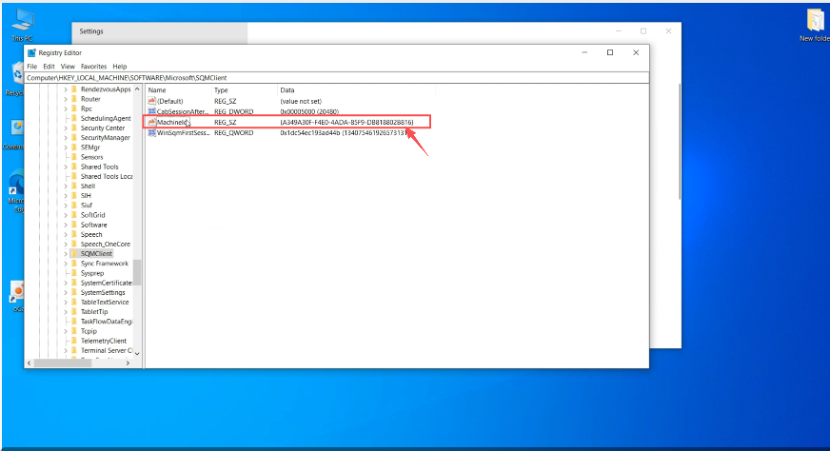
Task: Open This PC desktop icon
Action: coord(22,24)
